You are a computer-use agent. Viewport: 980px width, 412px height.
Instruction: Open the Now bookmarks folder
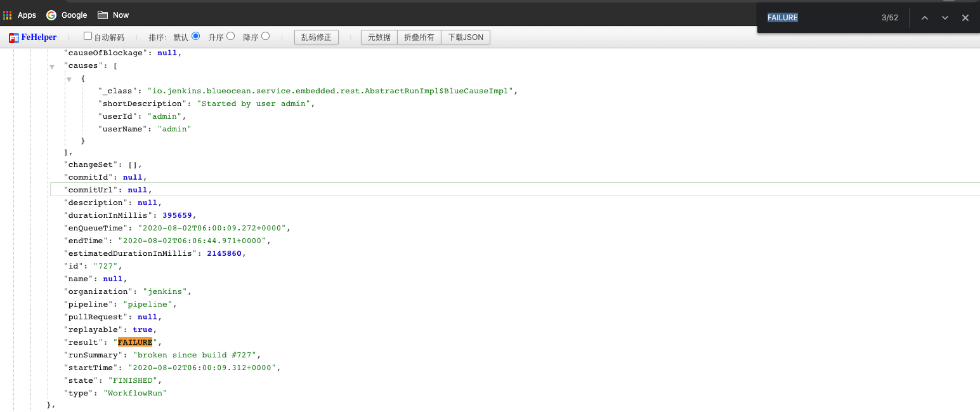click(x=113, y=15)
